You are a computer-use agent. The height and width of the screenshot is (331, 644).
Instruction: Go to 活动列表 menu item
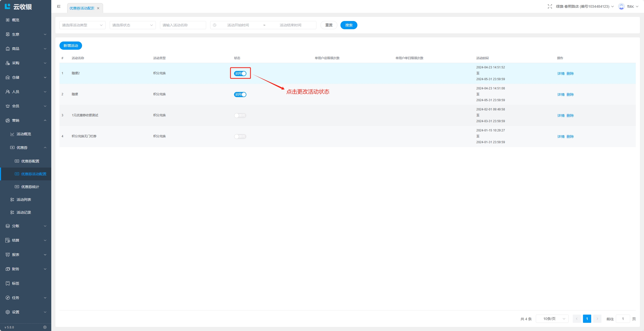click(x=24, y=200)
